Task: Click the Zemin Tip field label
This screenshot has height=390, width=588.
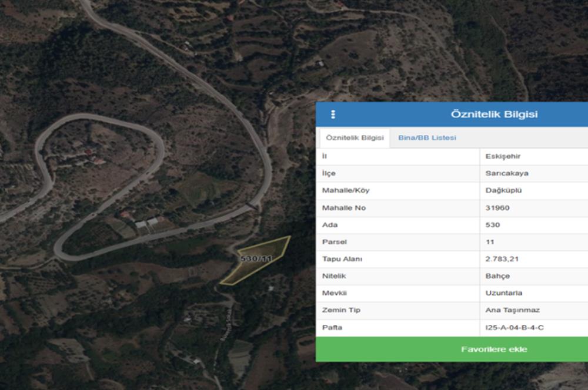Action: pyautogui.click(x=341, y=310)
